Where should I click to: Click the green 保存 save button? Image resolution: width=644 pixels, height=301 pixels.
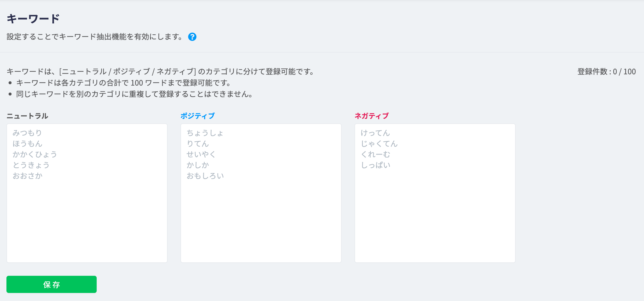52,284
